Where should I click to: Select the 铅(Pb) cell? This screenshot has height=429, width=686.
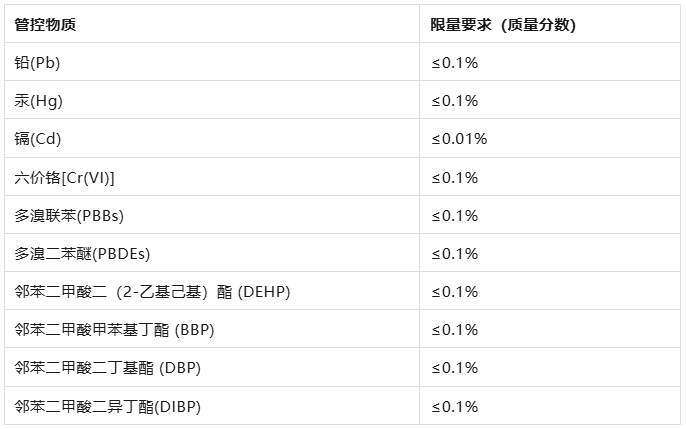coord(36,63)
